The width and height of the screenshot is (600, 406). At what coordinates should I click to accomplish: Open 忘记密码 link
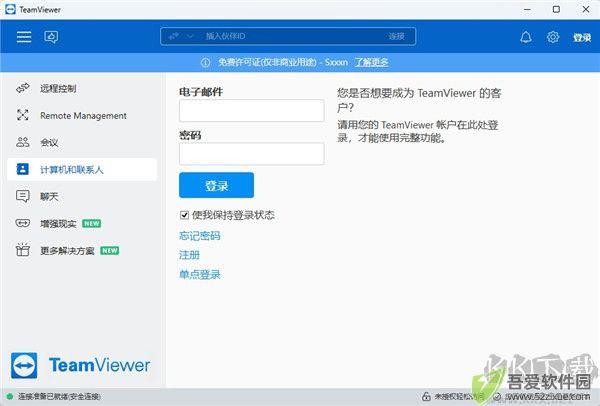[200, 236]
